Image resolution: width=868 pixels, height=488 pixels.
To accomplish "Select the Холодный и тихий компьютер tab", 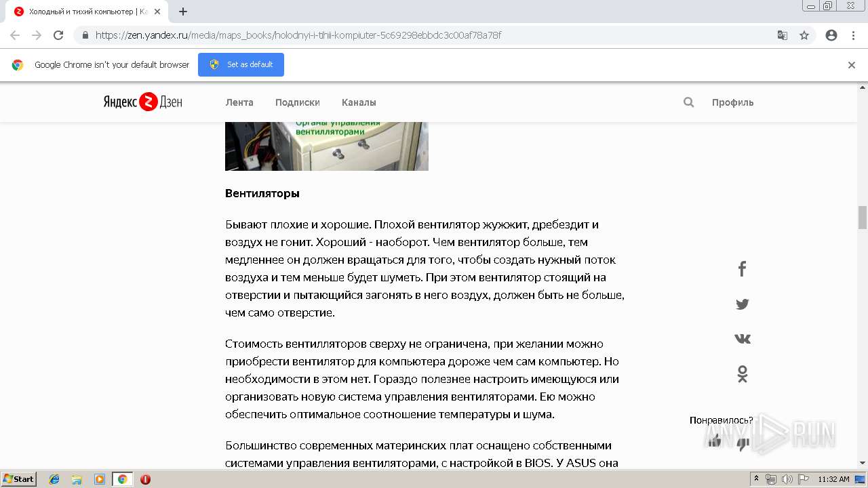I will [87, 12].
